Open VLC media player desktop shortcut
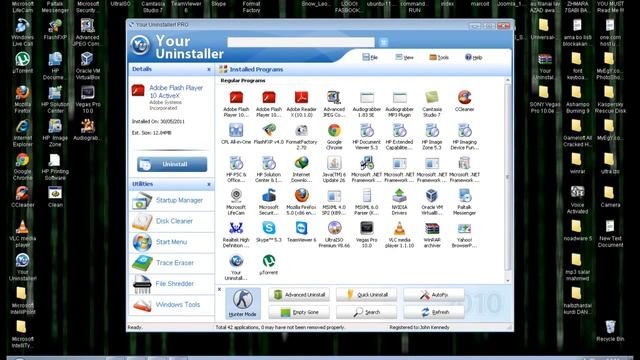The height and width of the screenshot is (360, 640). [22, 234]
